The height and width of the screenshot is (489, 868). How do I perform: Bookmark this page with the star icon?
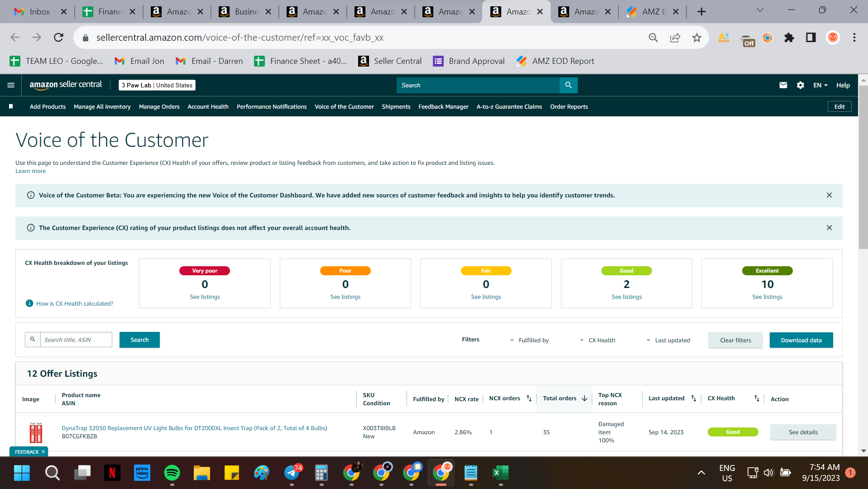(696, 38)
